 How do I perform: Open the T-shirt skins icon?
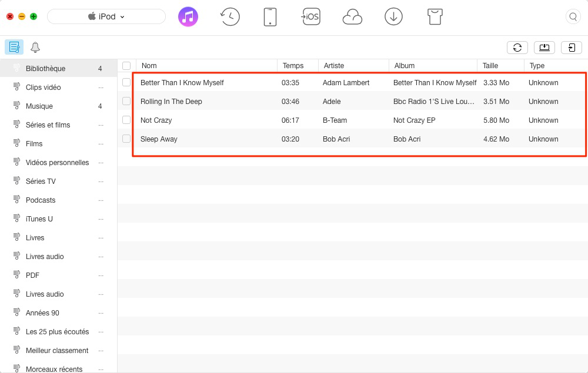pyautogui.click(x=435, y=16)
